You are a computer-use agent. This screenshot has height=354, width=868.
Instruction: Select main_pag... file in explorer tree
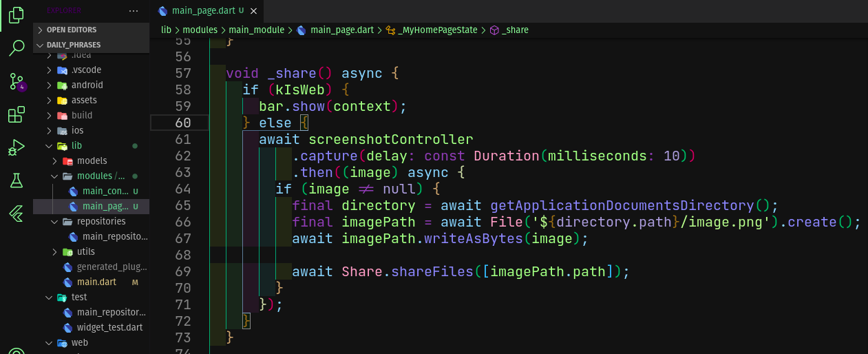(91, 206)
